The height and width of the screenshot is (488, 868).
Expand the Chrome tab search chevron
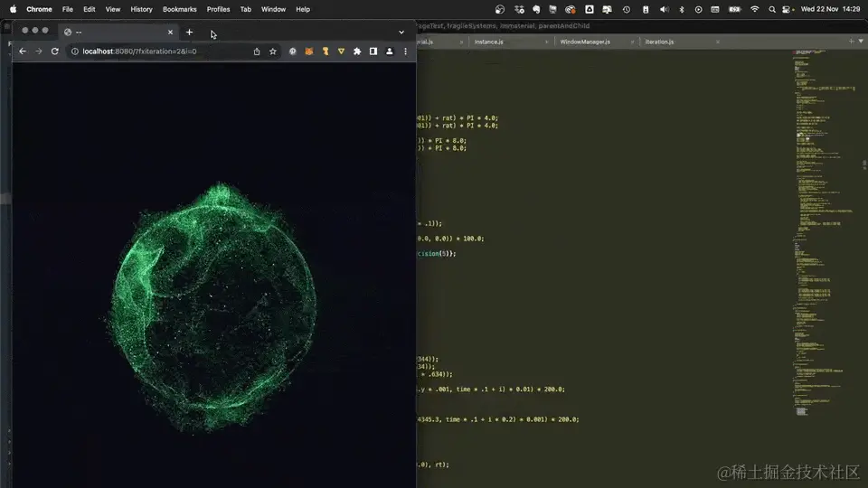pyautogui.click(x=401, y=33)
